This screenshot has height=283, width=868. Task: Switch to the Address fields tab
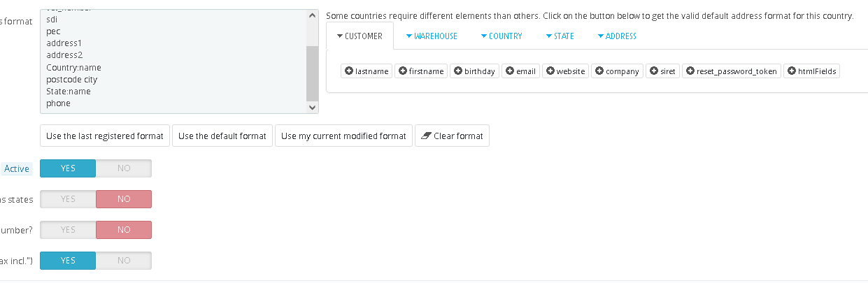coord(616,36)
